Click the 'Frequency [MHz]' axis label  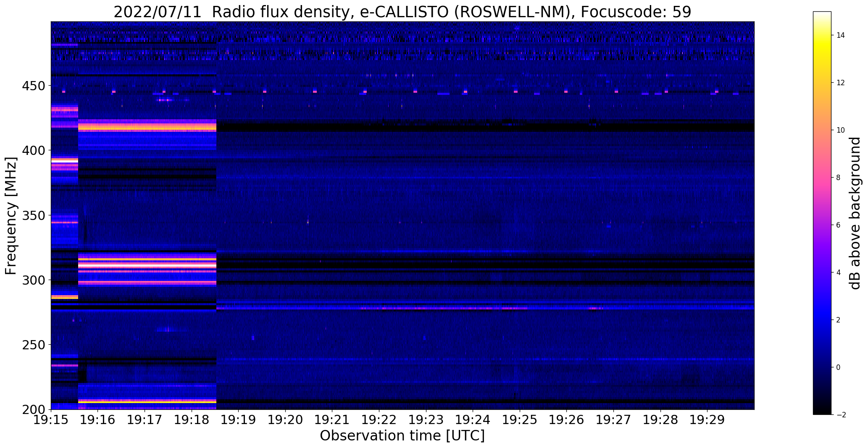11,216
